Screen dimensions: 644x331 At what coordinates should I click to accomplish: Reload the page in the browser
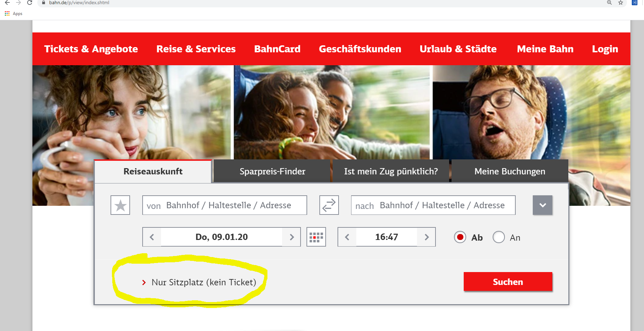tap(30, 3)
